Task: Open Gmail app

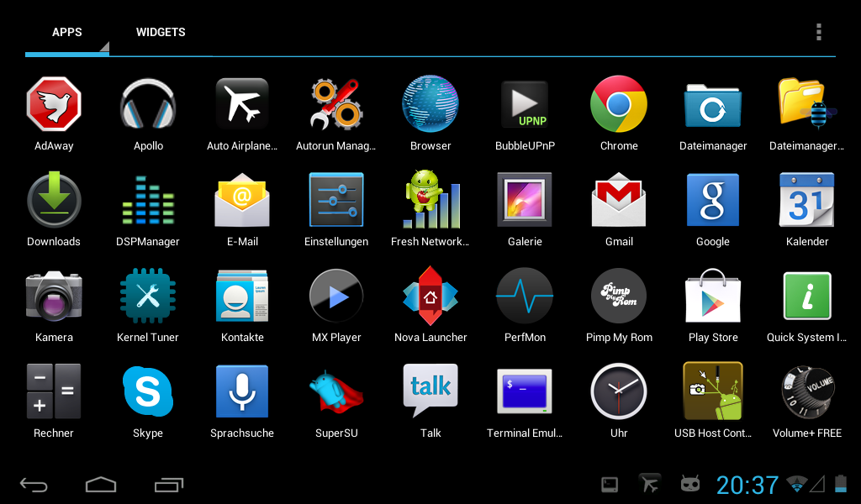Action: (619, 200)
